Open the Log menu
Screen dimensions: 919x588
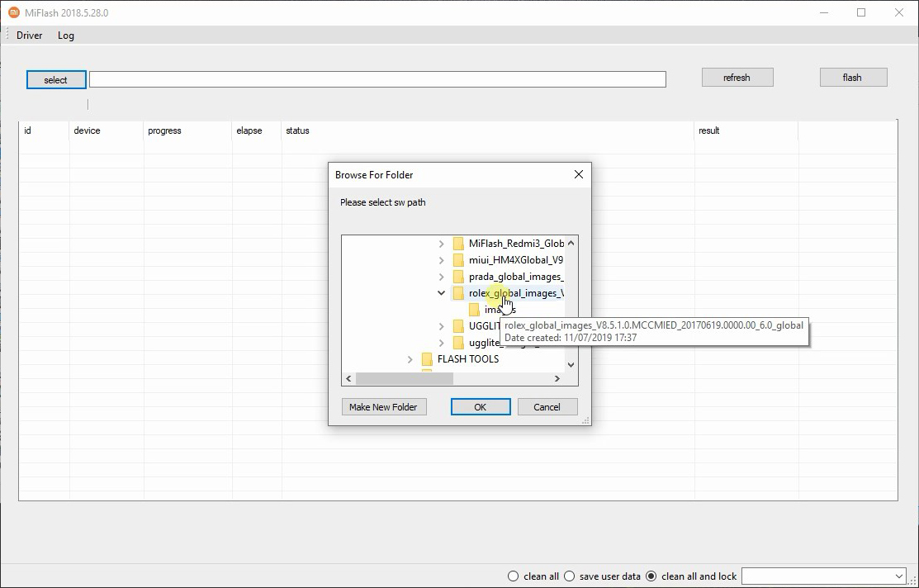click(x=66, y=36)
